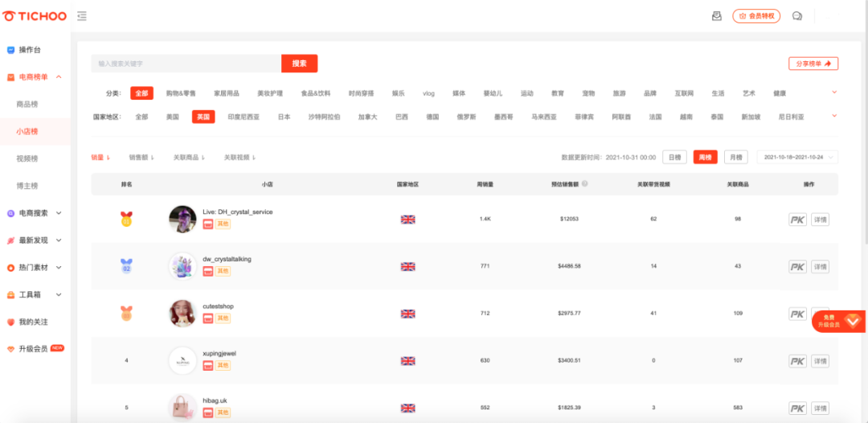Click the 我的关注 shield icon in the sidebar
868x423 pixels.
click(10, 322)
